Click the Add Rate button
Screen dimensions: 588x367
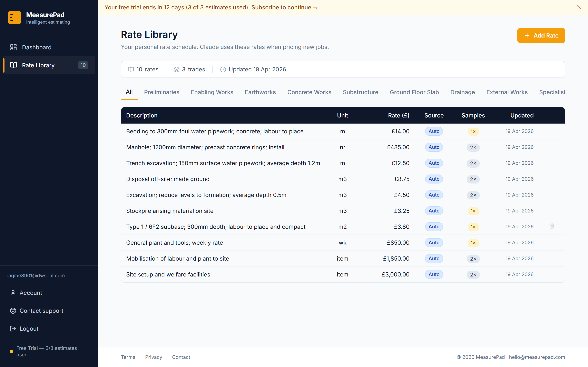(541, 35)
